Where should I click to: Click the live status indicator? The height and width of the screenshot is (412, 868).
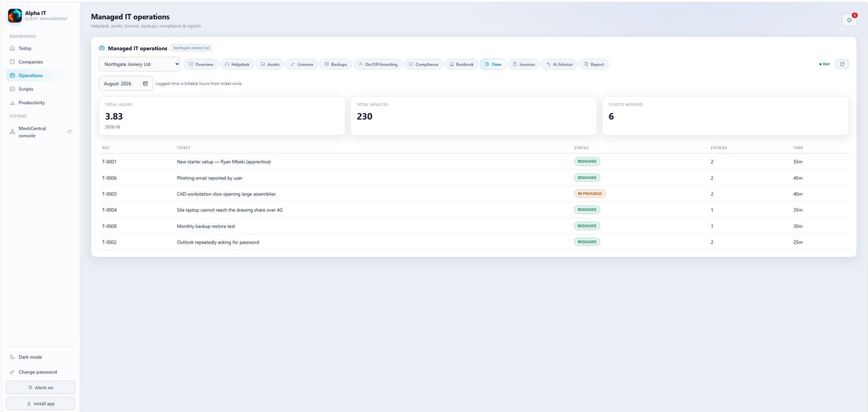click(825, 64)
